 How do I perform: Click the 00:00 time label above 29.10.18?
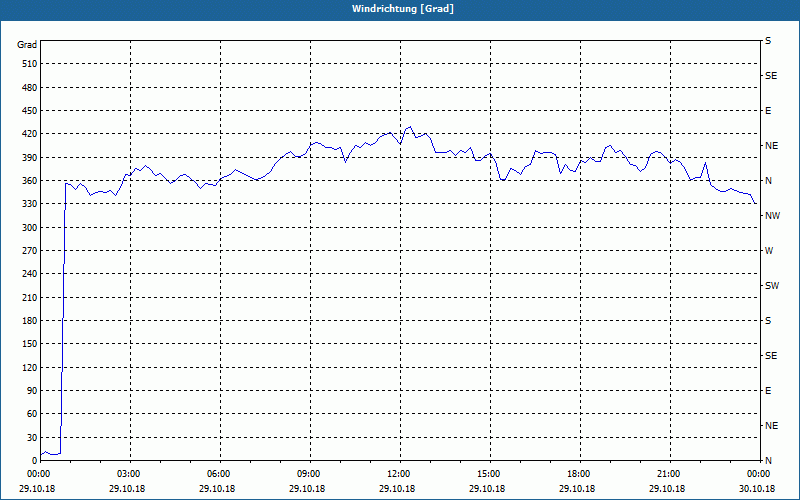coord(37,474)
